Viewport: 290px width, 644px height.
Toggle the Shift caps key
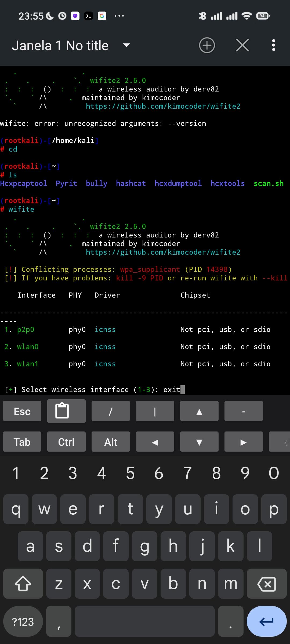click(x=23, y=584)
